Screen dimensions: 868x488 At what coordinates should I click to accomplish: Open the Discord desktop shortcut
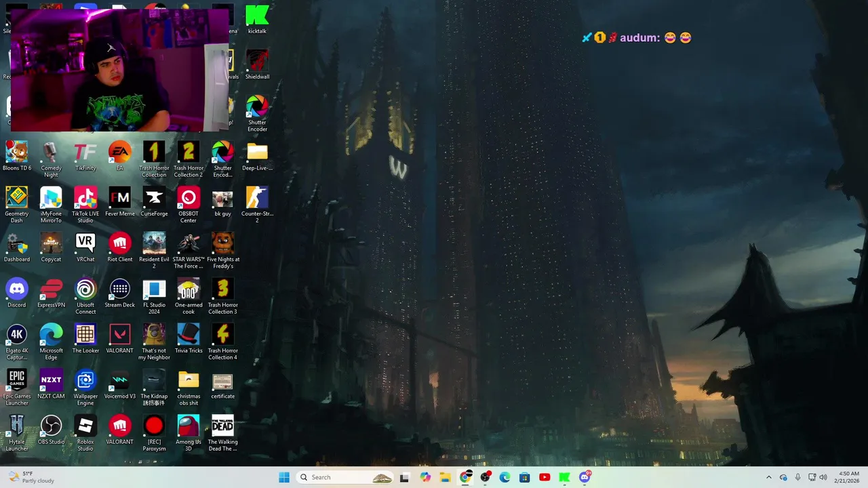click(17, 293)
